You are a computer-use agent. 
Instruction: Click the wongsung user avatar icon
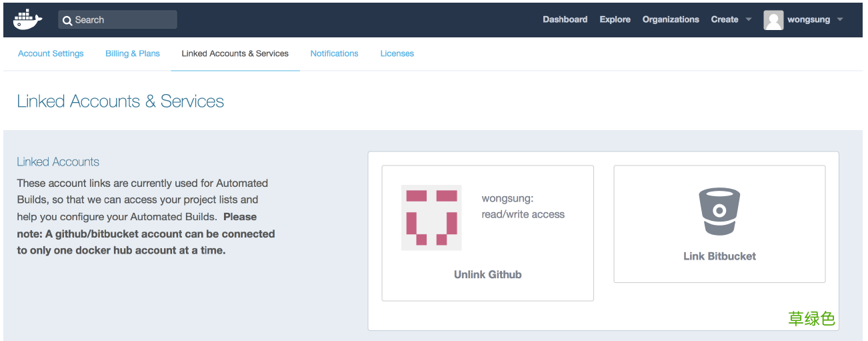click(x=773, y=20)
